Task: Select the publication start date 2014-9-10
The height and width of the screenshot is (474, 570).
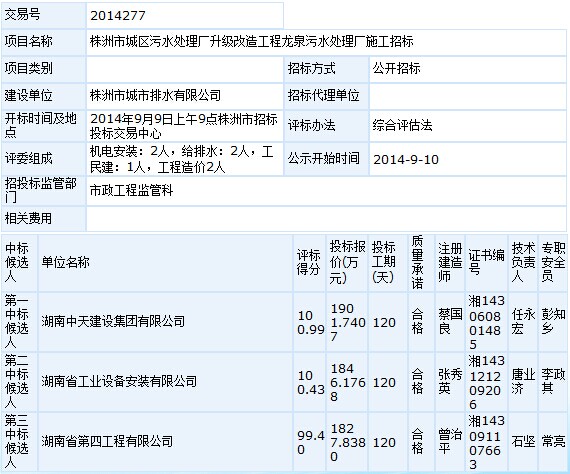Action: click(406, 160)
